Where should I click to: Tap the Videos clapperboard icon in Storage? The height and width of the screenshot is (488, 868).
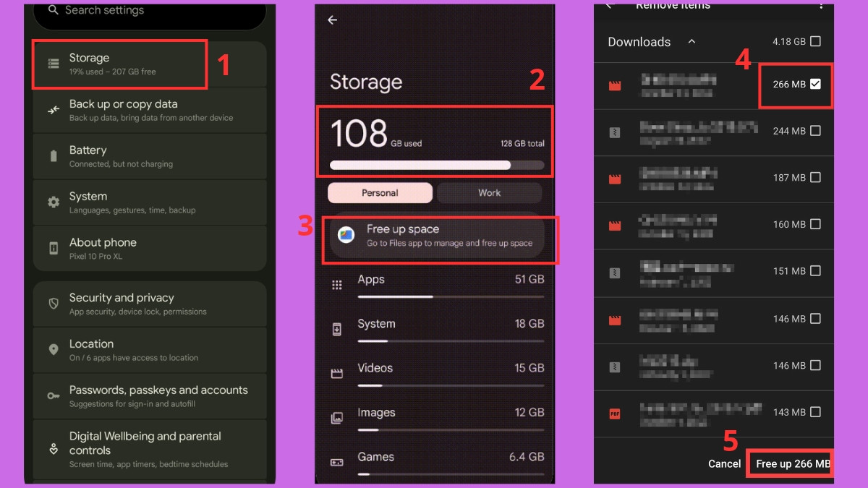click(x=337, y=374)
